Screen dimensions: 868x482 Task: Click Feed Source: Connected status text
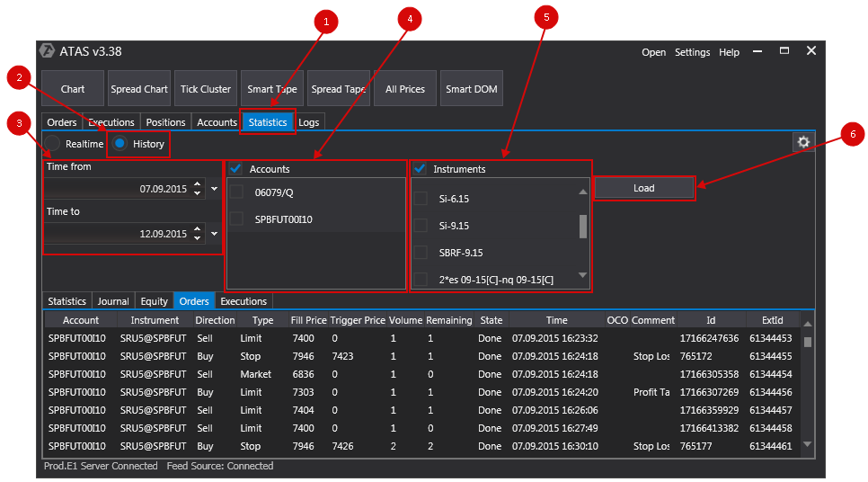(220, 466)
